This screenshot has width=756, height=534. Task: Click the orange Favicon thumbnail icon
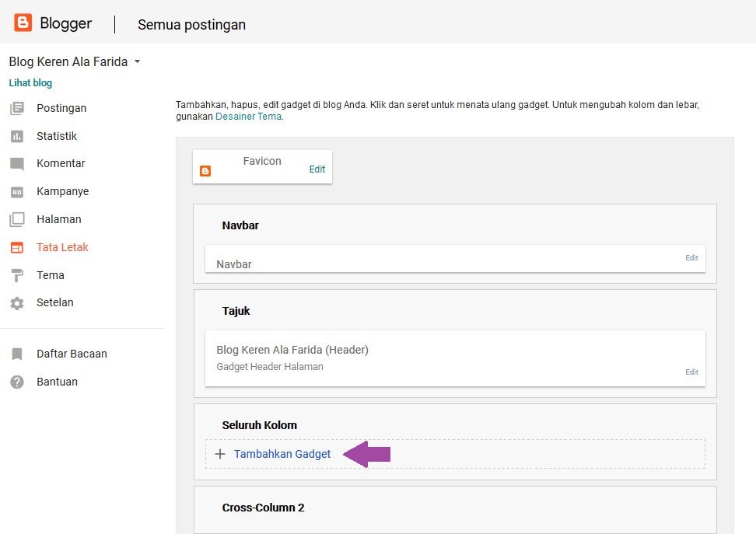coord(205,169)
